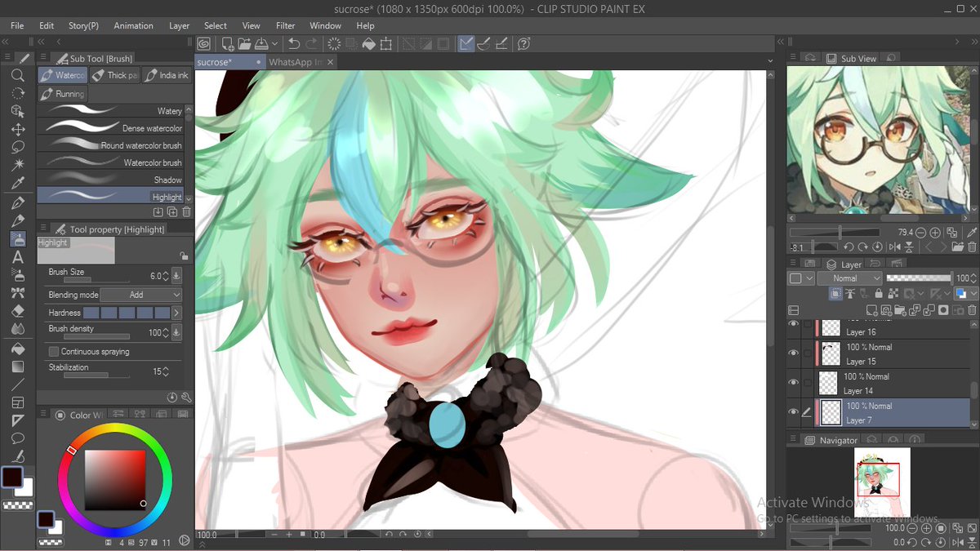Select the Lasso selection tool

[18, 147]
